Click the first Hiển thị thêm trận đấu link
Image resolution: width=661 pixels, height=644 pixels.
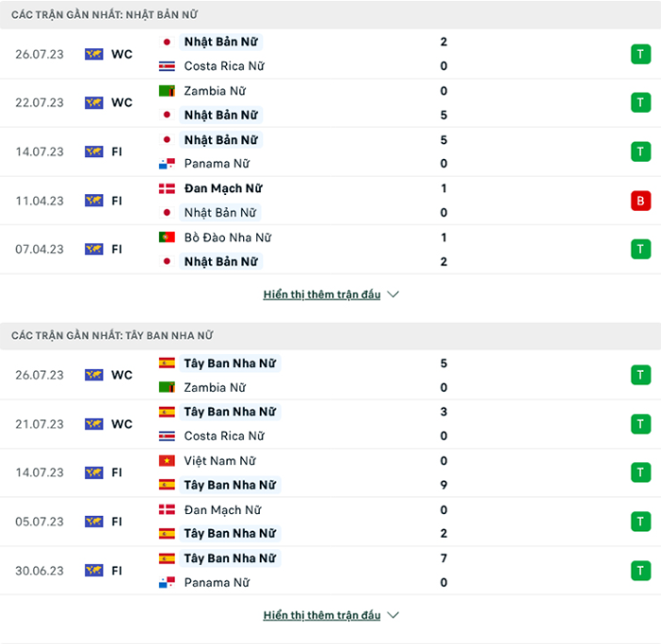pyautogui.click(x=322, y=295)
